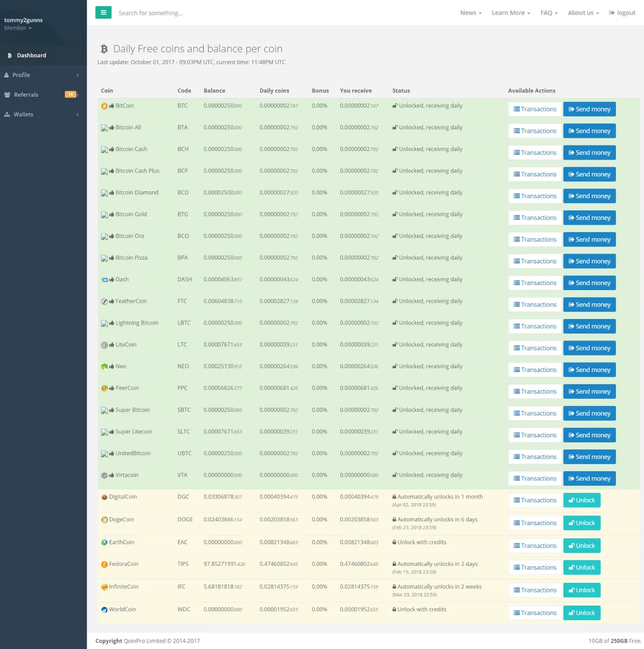Screen dimensions: 644x649
Task: Click the green hamburger menu toggle
Action: 103,13
